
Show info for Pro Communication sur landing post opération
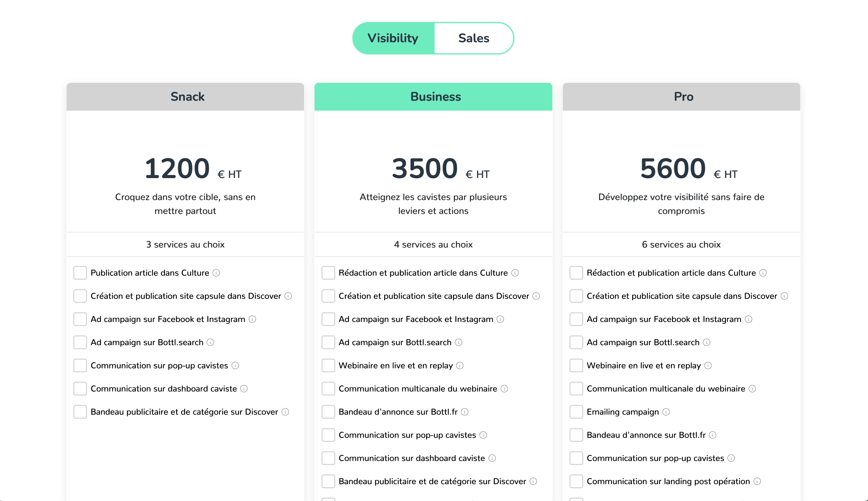click(757, 481)
